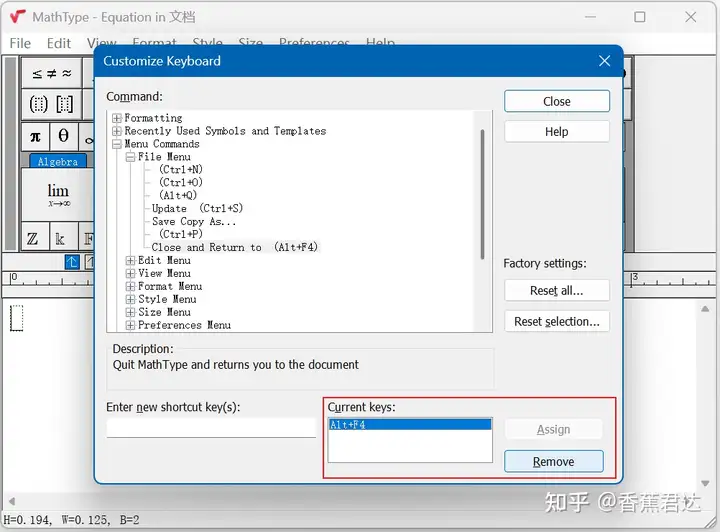Image resolution: width=720 pixels, height=532 pixels.
Task: Expand the Size Menu node
Action: (x=130, y=312)
